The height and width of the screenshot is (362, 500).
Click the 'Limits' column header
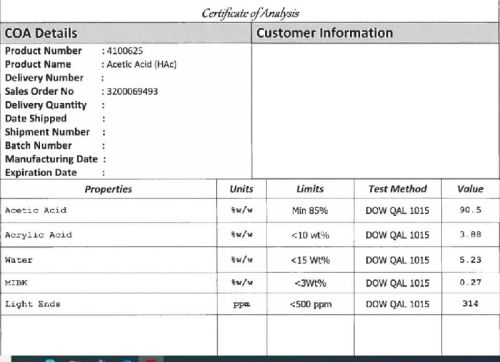click(310, 189)
